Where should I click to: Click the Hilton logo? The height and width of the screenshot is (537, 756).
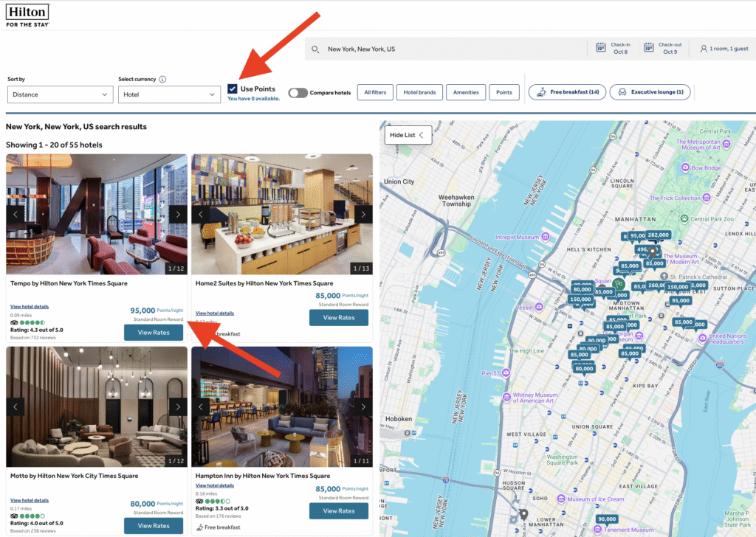pyautogui.click(x=27, y=15)
